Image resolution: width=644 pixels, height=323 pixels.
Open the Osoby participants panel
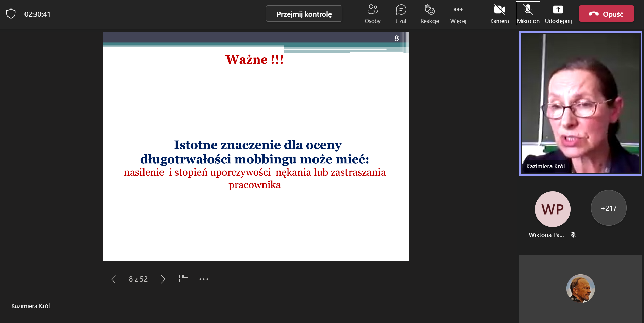[x=372, y=14]
